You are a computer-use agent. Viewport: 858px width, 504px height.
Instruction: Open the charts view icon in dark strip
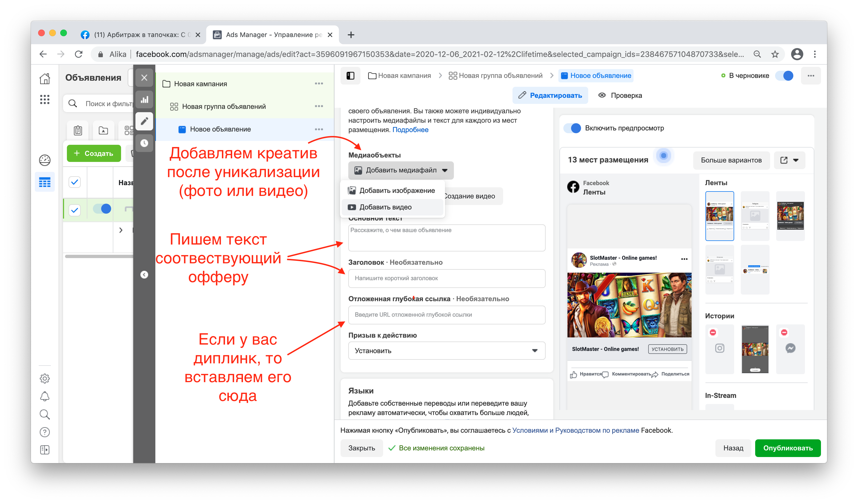click(144, 99)
